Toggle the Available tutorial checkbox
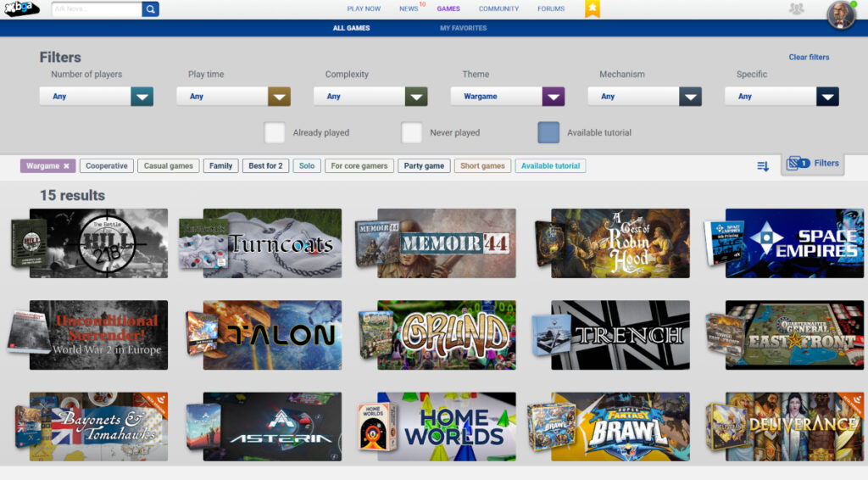Image resolution: width=868 pixels, height=480 pixels. click(548, 133)
